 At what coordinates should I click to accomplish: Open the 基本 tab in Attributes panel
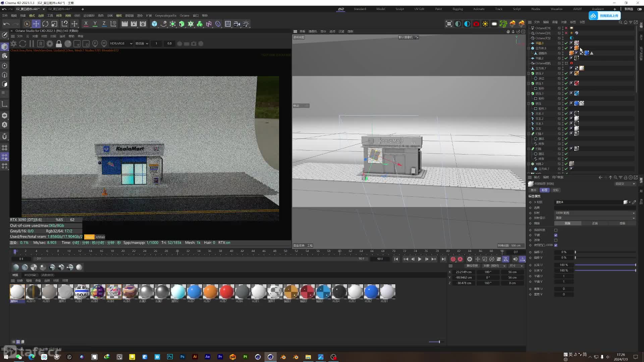tap(533, 190)
